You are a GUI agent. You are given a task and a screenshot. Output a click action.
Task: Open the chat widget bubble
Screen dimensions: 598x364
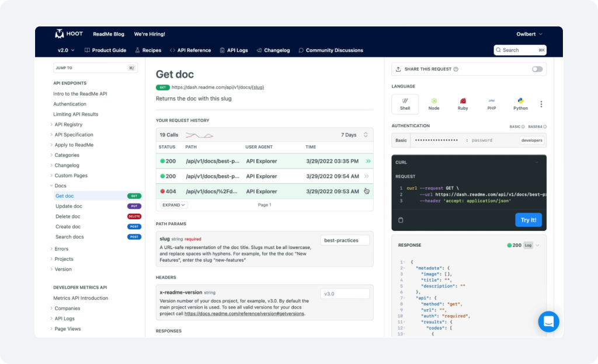(x=548, y=321)
